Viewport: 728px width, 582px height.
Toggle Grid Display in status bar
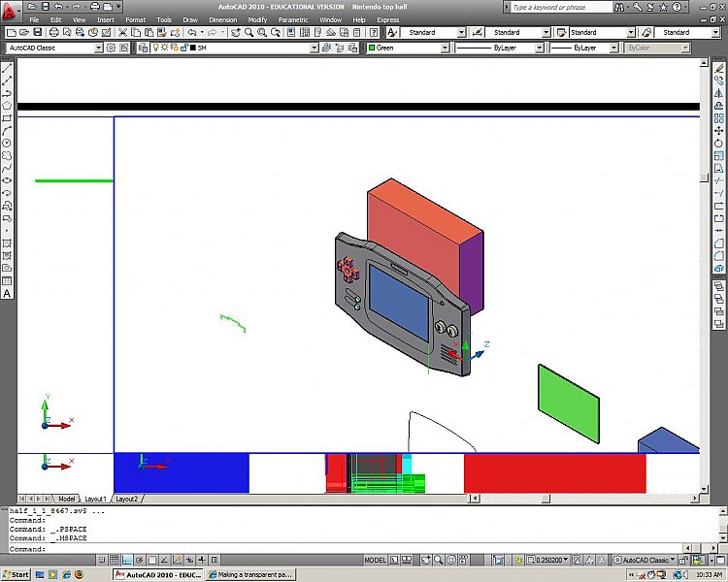[115, 560]
